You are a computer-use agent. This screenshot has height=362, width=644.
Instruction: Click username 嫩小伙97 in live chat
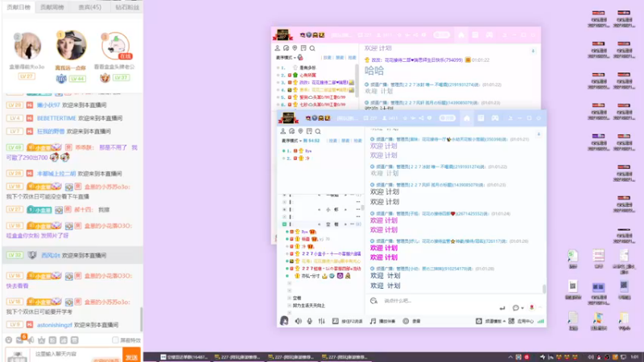coord(48,105)
